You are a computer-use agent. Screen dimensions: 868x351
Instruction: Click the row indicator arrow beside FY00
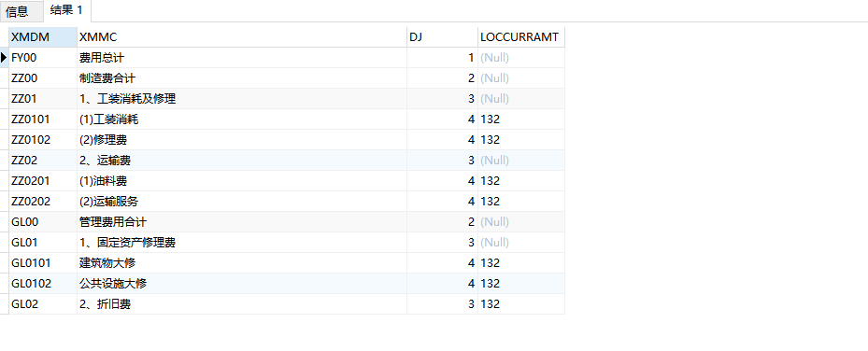pyautogui.click(x=4, y=58)
